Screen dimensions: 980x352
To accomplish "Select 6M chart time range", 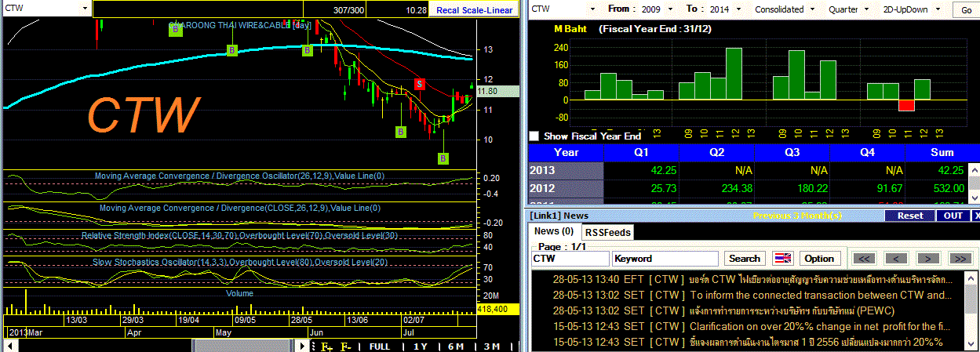I will (455, 346).
